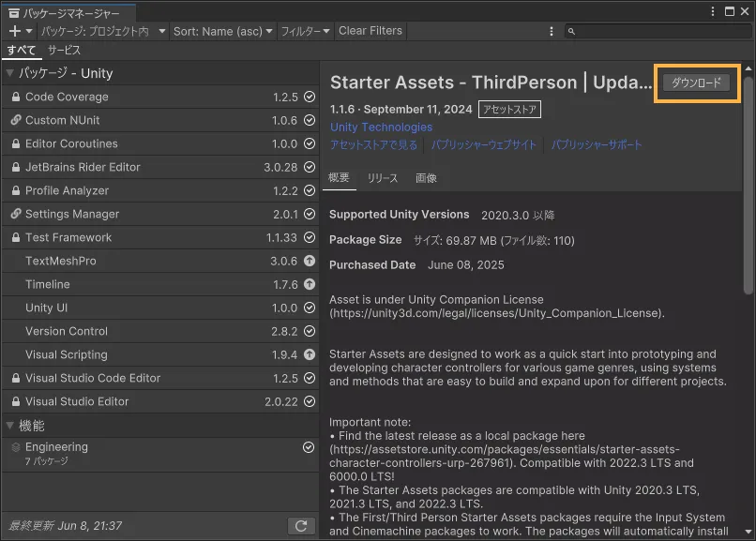Screen dimensions: 756x541
Task: Click the lock icon beside Visual Studio Code Editor
Action: click(16, 378)
